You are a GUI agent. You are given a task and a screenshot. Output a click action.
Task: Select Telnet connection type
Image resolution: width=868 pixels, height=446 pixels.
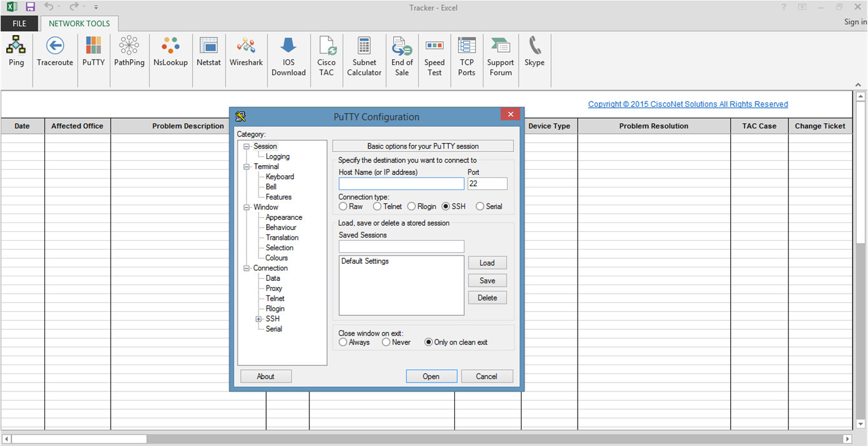(377, 206)
